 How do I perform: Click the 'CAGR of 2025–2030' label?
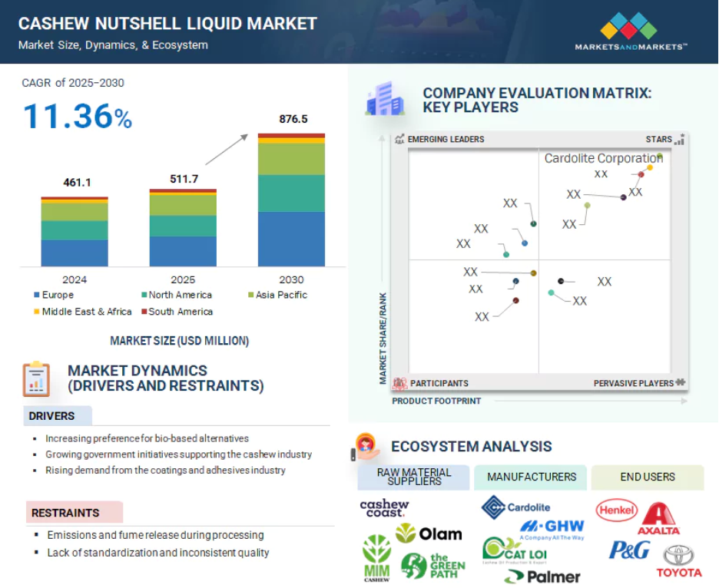click(x=73, y=83)
